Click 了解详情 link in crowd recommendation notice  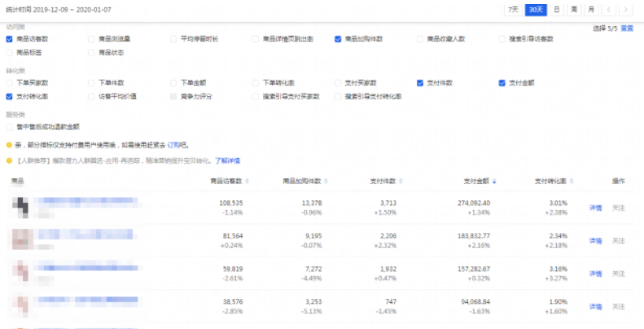227,160
